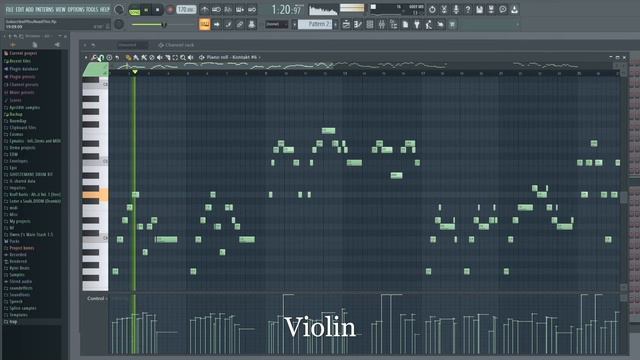Click the piano roll wrench tools icon
Viewport: 640px width, 360px height.
tap(94, 58)
